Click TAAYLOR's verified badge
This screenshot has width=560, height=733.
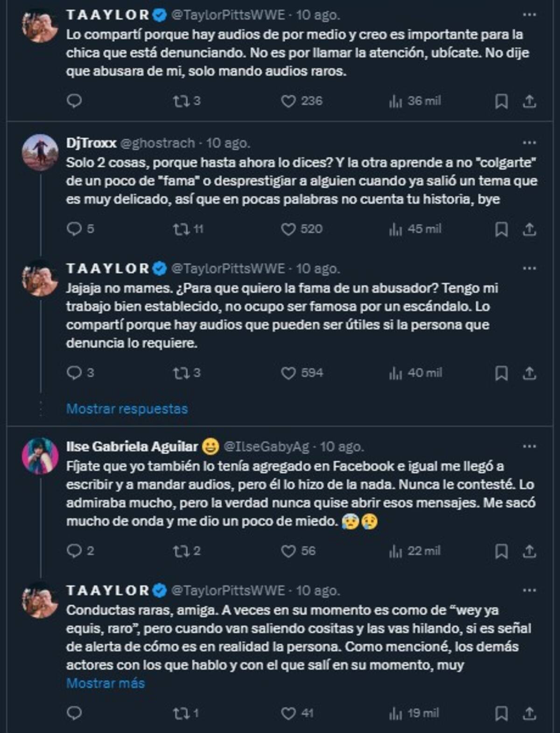159,15
